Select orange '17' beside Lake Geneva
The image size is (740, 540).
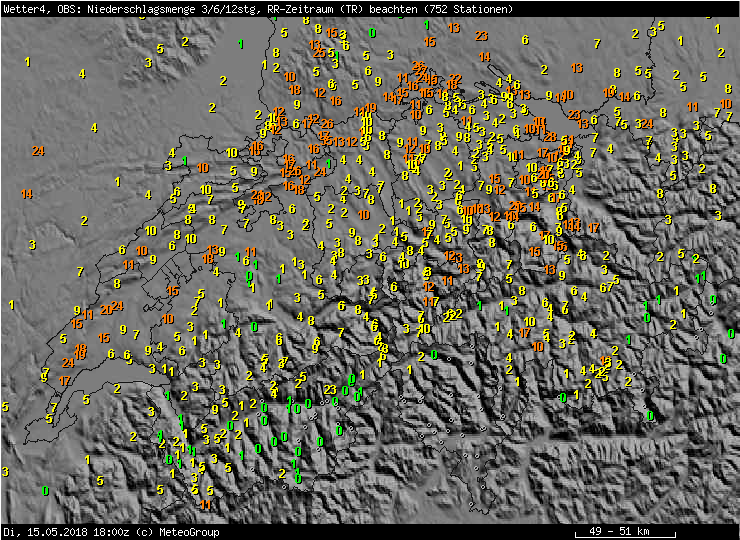coord(65,380)
